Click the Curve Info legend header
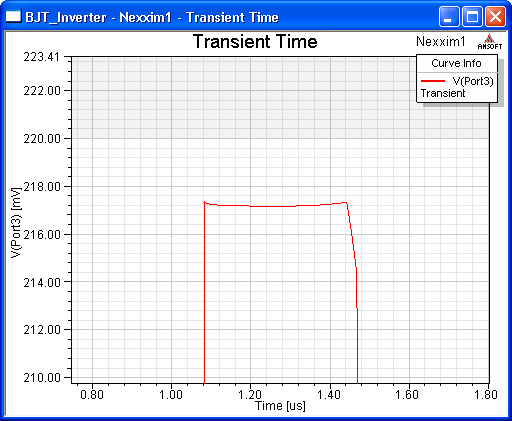The image size is (512, 421). 456,63
